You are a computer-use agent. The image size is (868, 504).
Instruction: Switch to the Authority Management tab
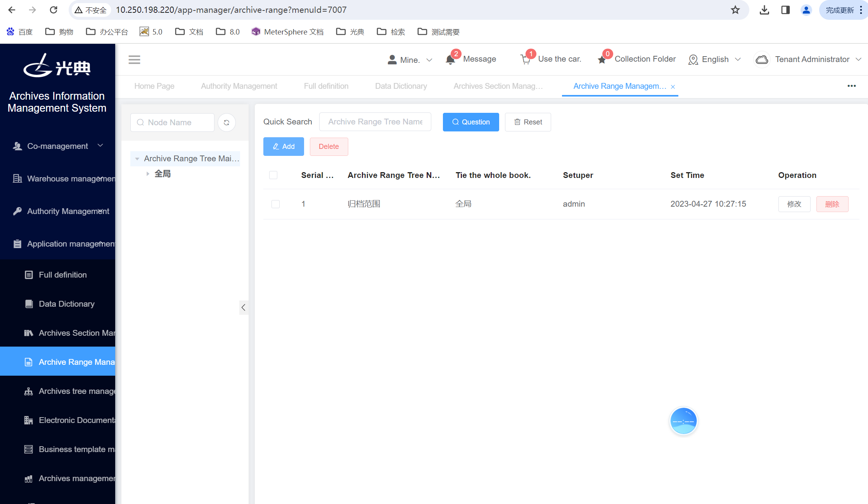pos(239,86)
